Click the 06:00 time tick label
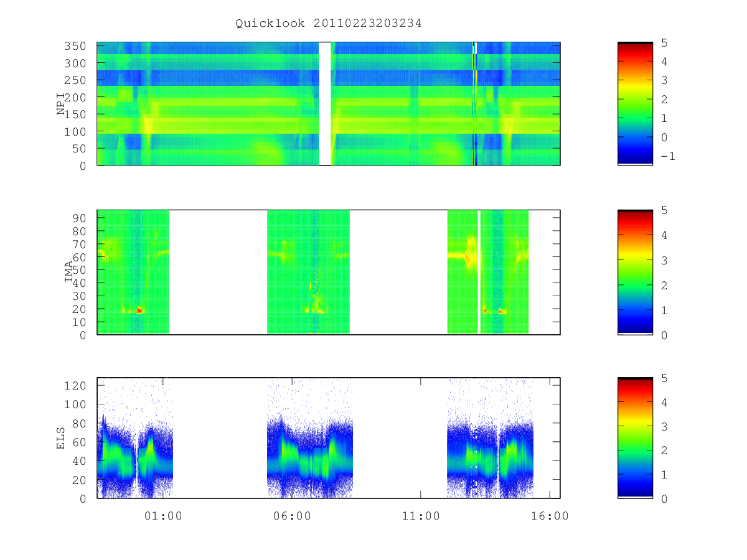This screenshot has height=560, width=747. coord(292,516)
